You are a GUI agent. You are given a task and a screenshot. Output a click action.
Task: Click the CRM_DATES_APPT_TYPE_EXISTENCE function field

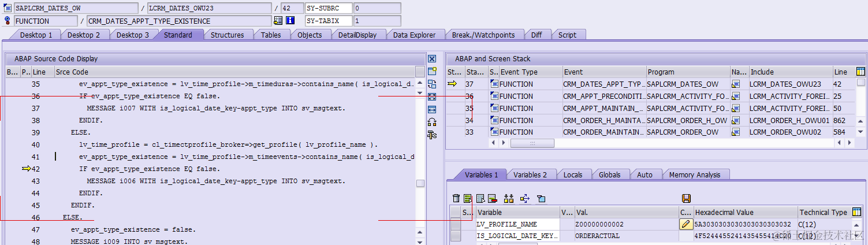click(x=178, y=21)
